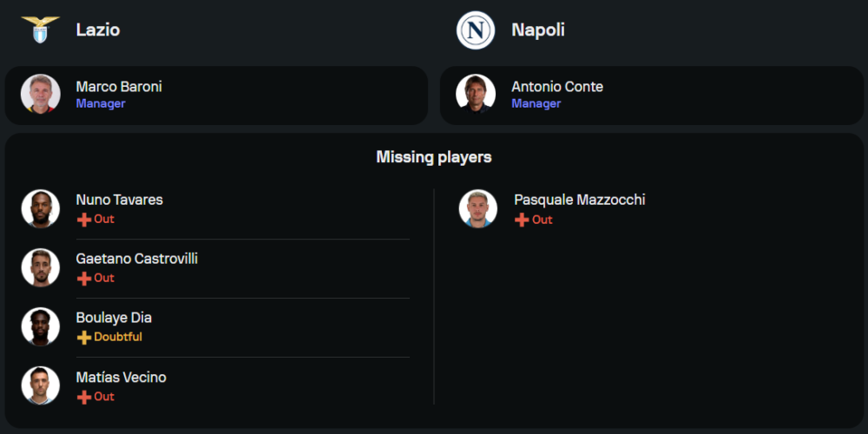Select the Marco Baroni name link
Image resolution: width=868 pixels, height=434 pixels.
(119, 87)
